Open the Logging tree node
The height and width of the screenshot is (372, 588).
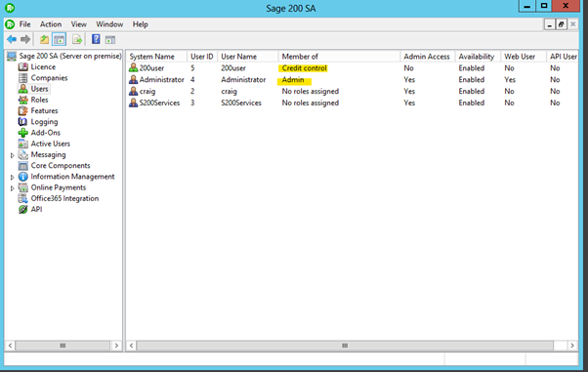click(44, 122)
